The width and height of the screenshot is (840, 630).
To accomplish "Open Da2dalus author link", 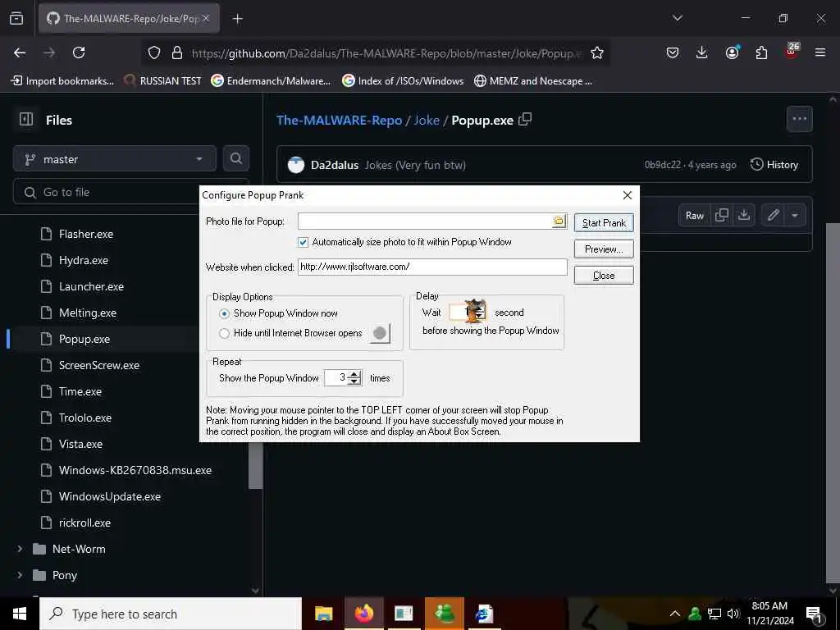I will [x=335, y=165].
